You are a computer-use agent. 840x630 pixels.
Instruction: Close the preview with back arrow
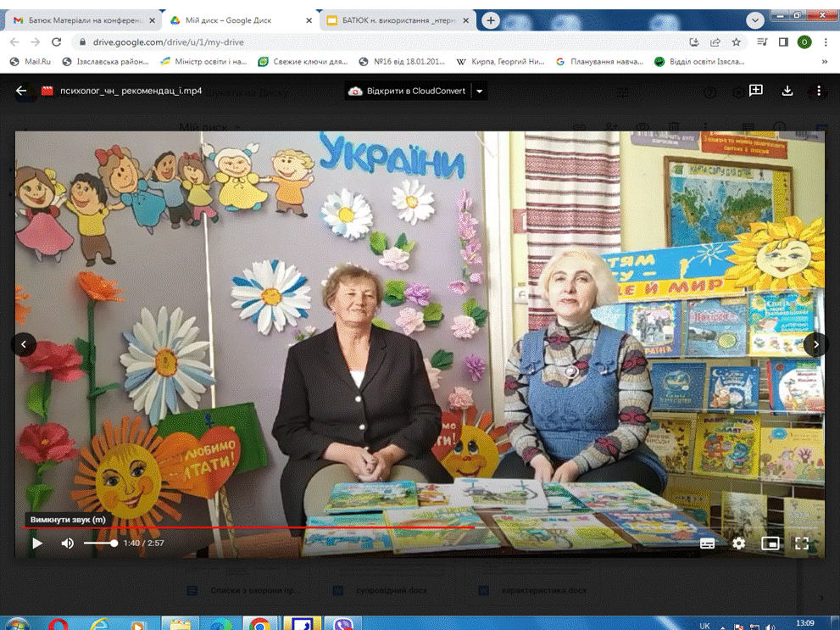[21, 91]
